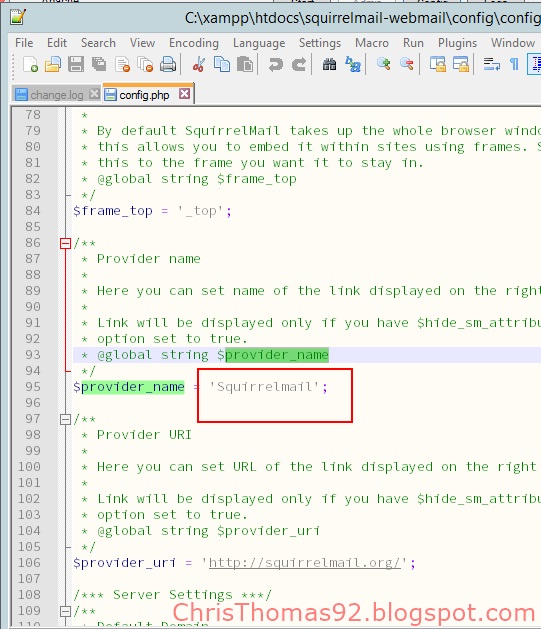Click the 'Provider URI' comment text
541x629 pixels.
144,435
